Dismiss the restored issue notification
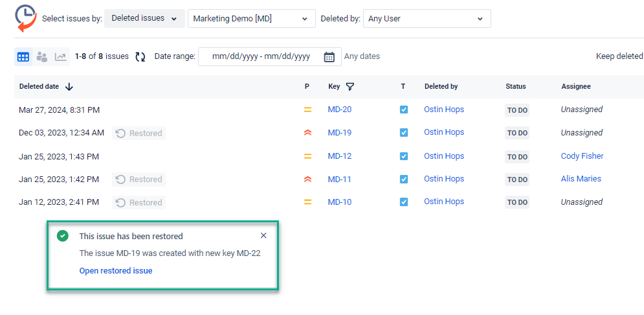 [263, 236]
